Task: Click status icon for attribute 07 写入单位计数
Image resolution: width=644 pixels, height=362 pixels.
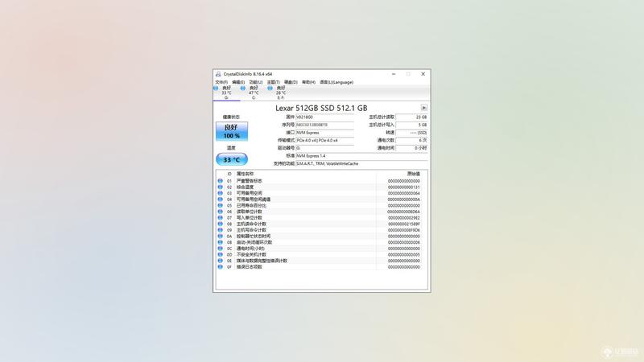Action: pos(220,218)
